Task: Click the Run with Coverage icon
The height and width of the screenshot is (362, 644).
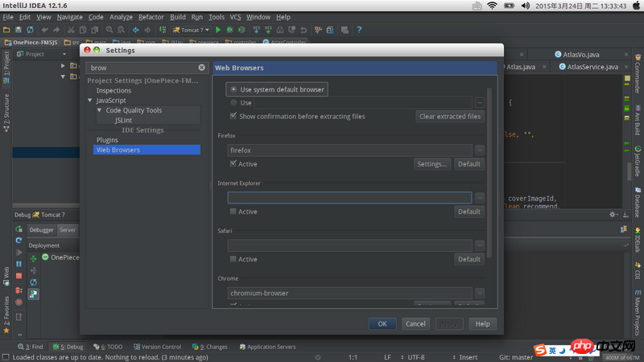Action: pyautogui.click(x=242, y=30)
